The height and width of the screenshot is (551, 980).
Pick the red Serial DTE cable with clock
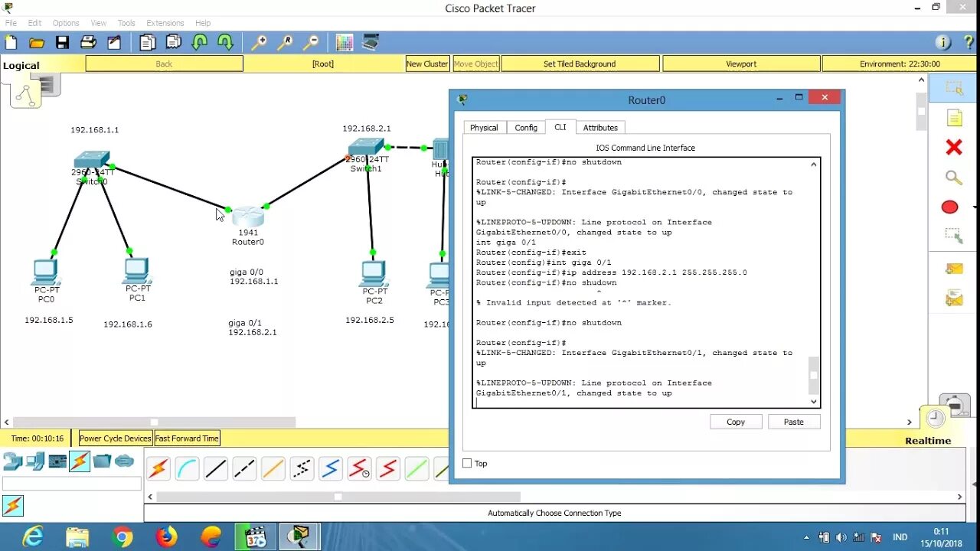[359, 468]
